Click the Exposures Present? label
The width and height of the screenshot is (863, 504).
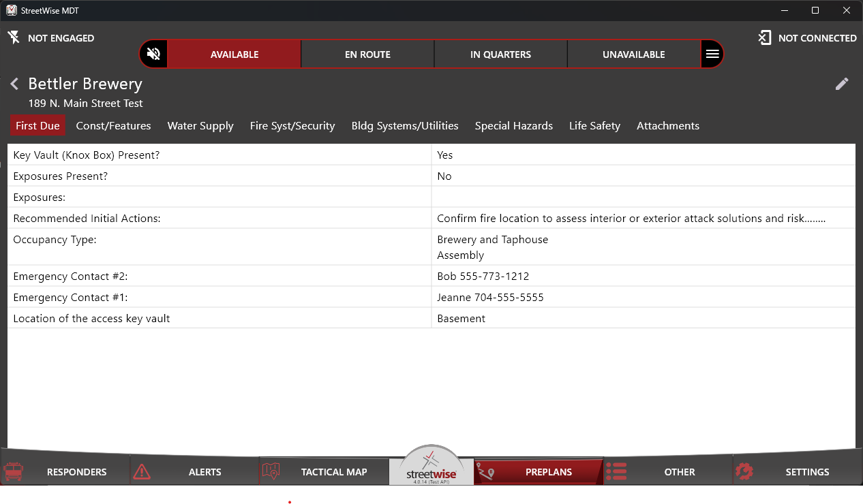[x=61, y=176]
